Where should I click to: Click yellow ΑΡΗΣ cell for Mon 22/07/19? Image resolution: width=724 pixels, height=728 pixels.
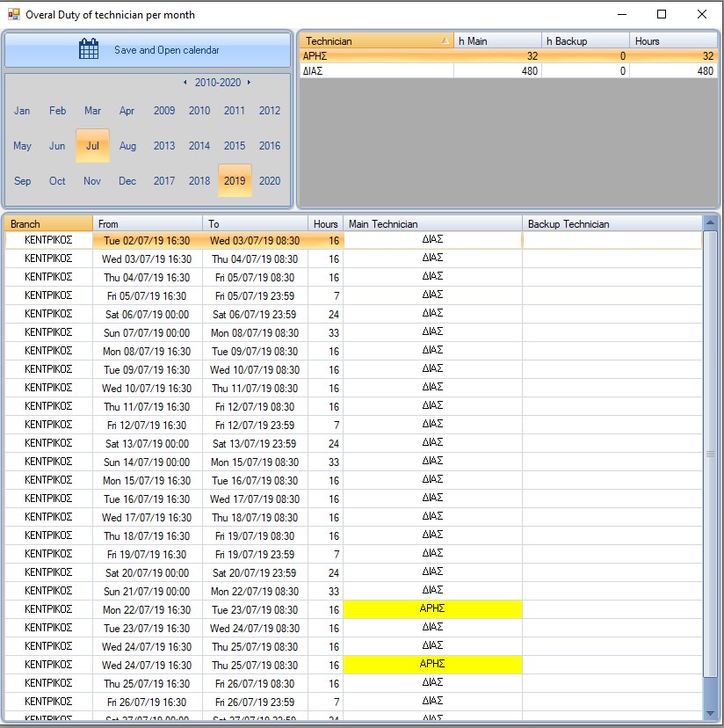coord(432,609)
